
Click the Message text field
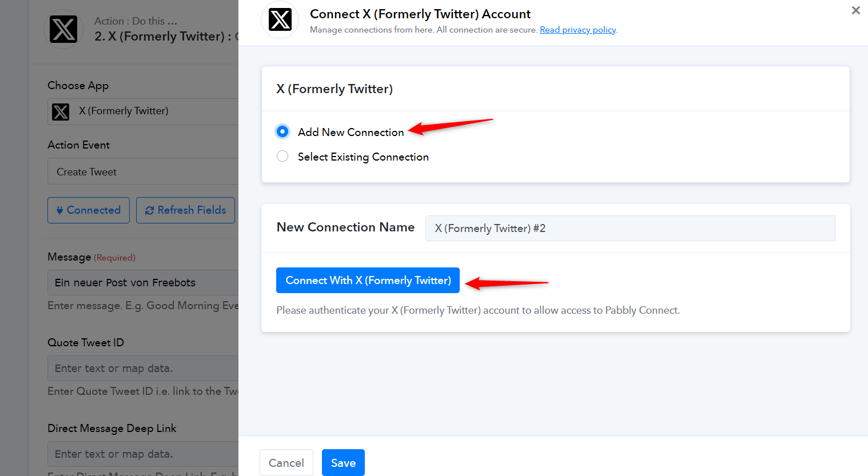[x=143, y=282]
